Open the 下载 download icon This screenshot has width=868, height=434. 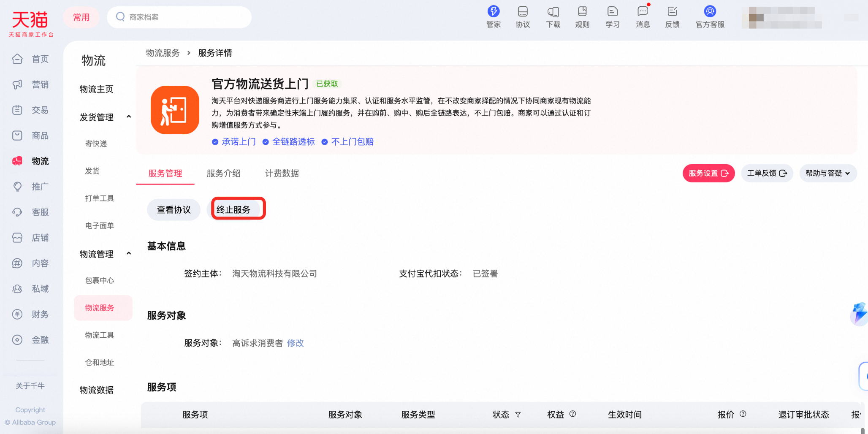coord(553,17)
